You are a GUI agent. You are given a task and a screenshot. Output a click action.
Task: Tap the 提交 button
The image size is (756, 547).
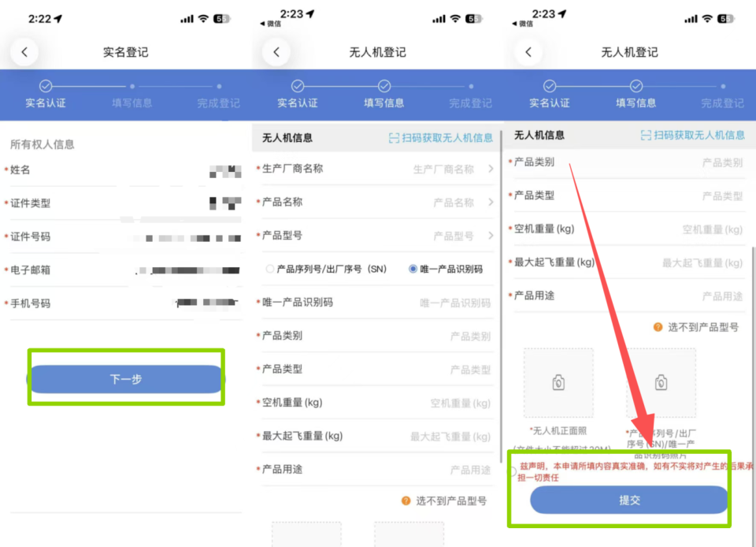pos(629,500)
